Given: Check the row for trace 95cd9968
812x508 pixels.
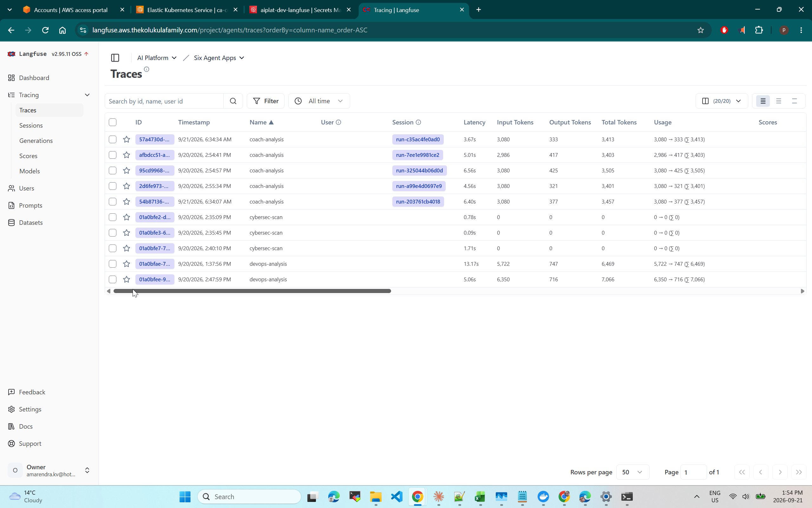Looking at the screenshot, I should [113, 171].
